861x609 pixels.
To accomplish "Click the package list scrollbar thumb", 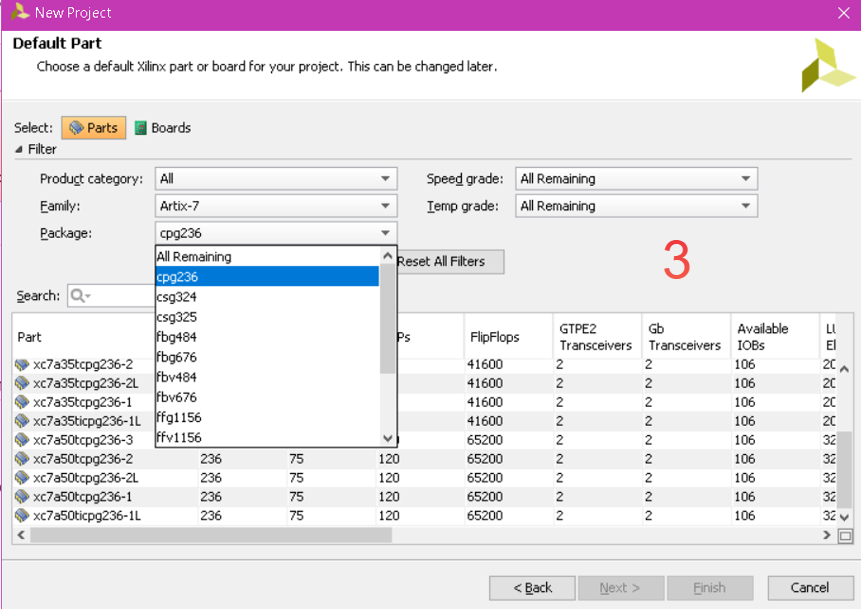I will pyautogui.click(x=388, y=319).
